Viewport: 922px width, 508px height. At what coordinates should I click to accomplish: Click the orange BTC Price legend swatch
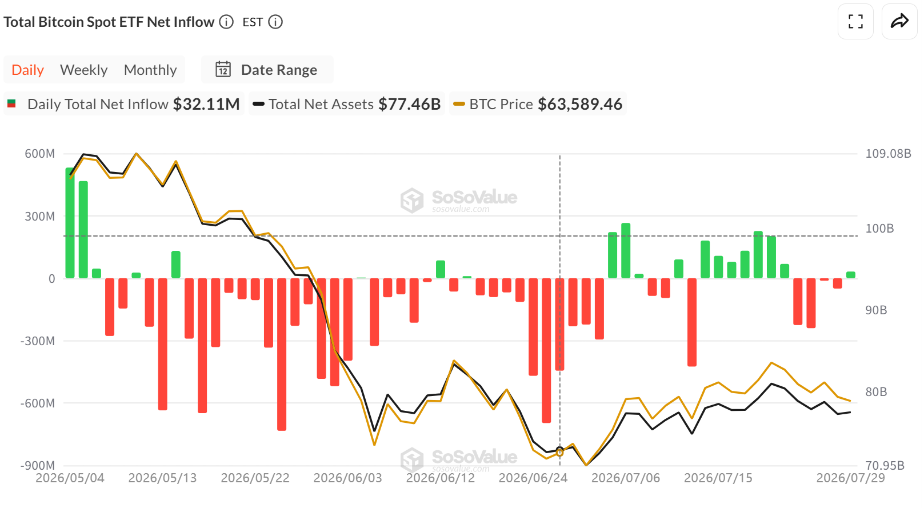[x=459, y=104]
